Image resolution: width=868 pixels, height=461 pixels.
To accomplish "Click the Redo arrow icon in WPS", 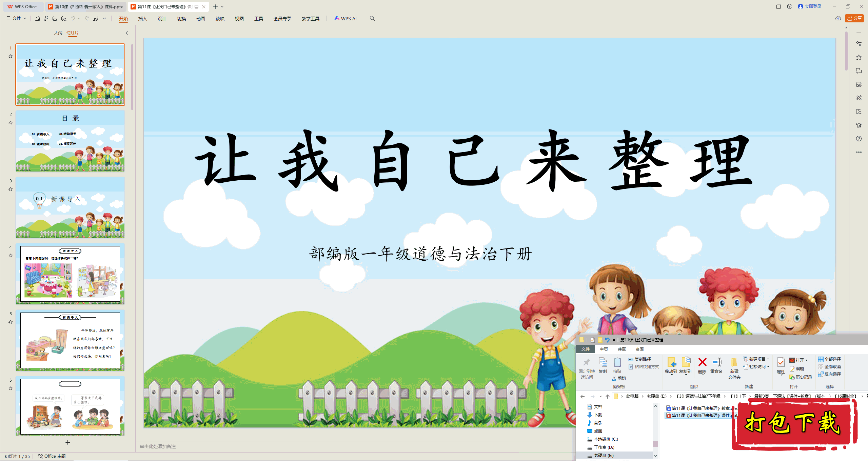I will point(87,18).
